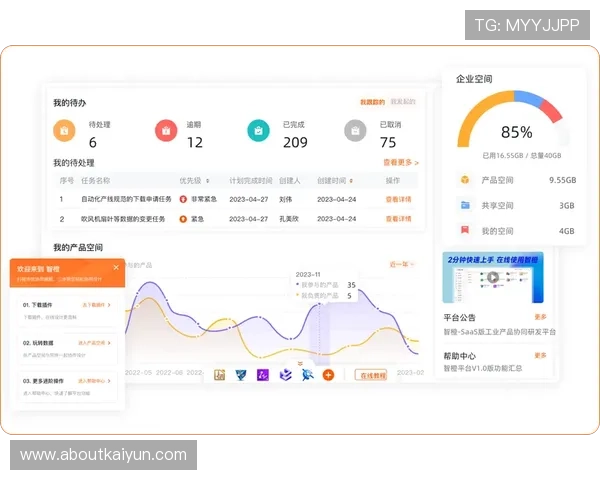Open the blue stacked layers app icon
Image resolution: width=600 pixels, height=480 pixels.
click(285, 375)
